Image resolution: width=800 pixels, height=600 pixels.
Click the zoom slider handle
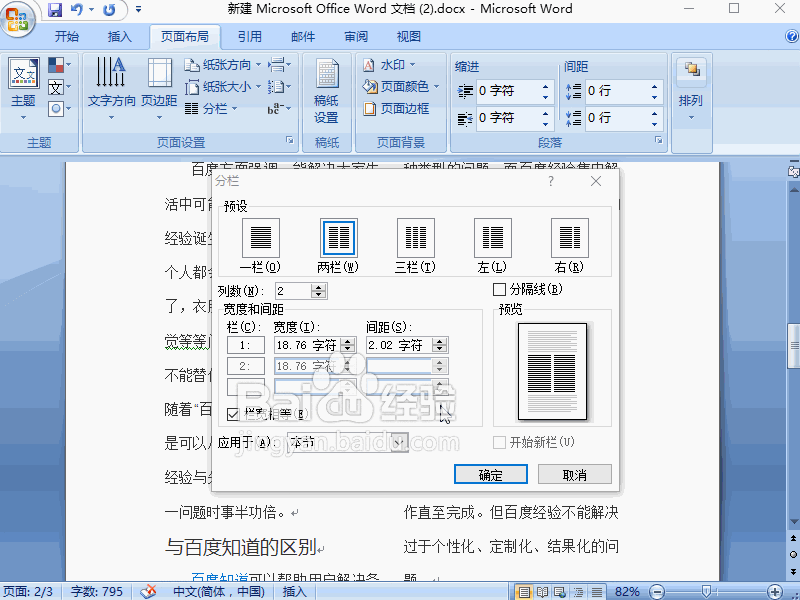point(706,592)
